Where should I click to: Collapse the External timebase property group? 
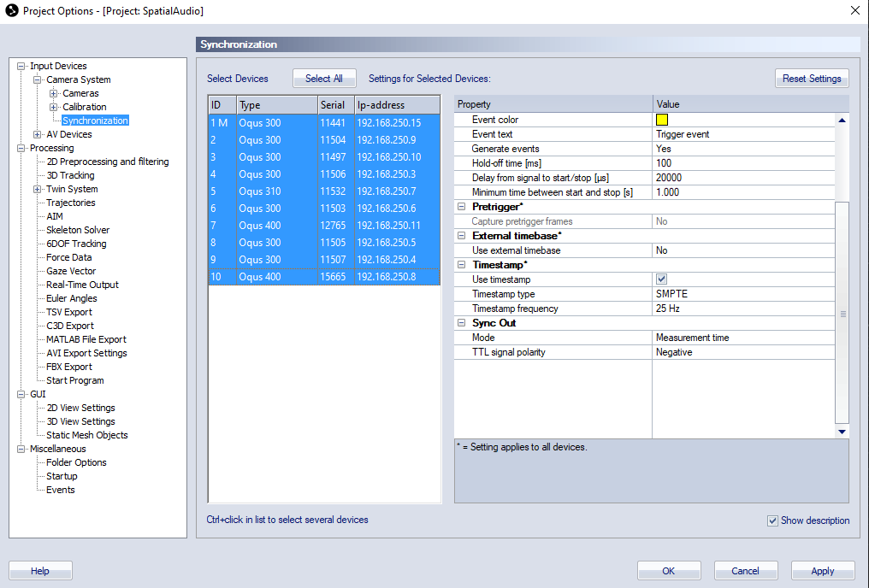(x=461, y=235)
